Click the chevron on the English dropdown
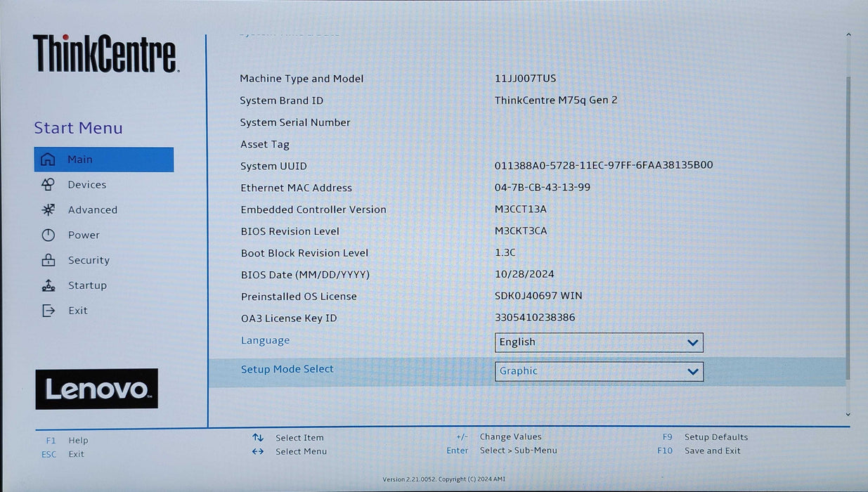 pyautogui.click(x=693, y=343)
